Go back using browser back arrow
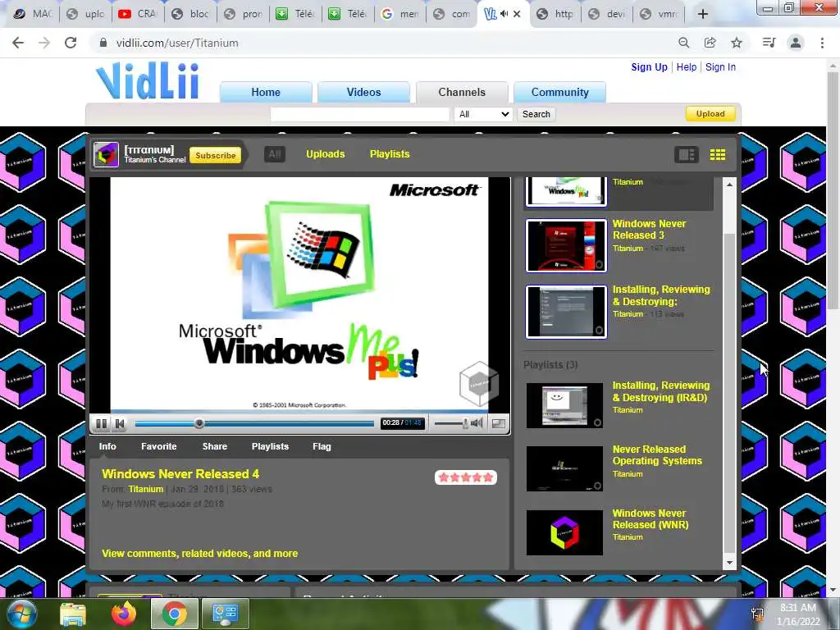840x630 pixels. [18, 43]
